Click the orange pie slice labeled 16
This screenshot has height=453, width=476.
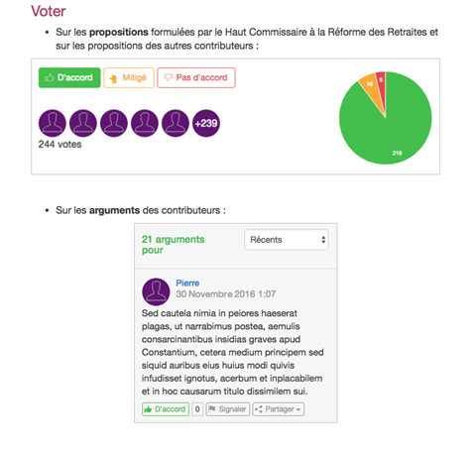[x=370, y=86]
